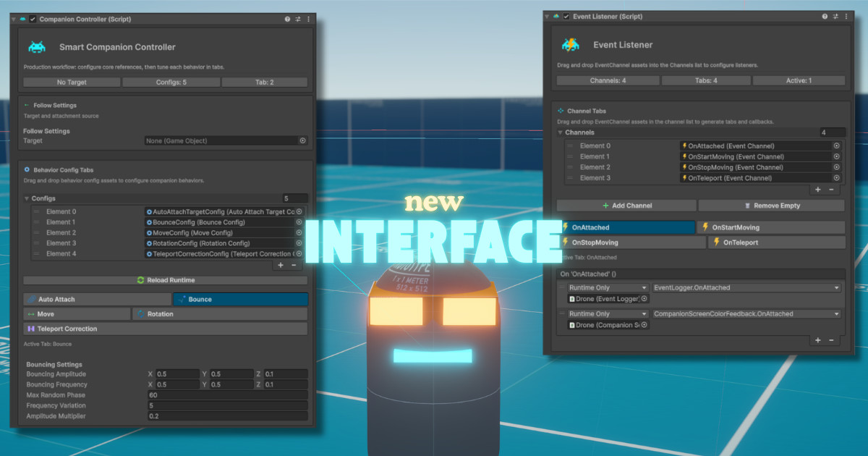Click the Add Channel button
This screenshot has width=868, height=456.
pos(626,206)
